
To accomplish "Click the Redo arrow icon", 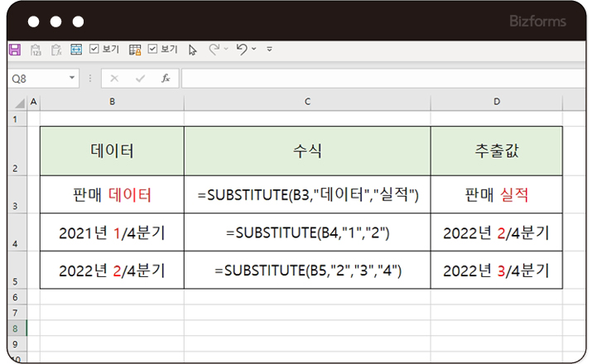I will [214, 50].
